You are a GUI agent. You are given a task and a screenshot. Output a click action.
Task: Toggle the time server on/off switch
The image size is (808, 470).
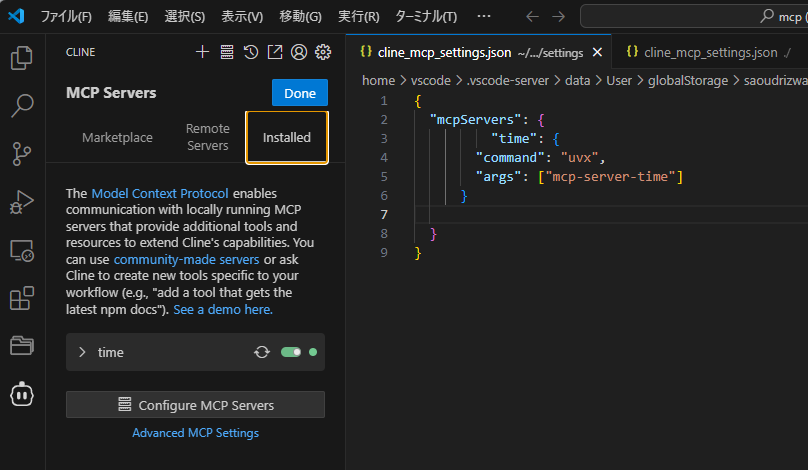(291, 352)
